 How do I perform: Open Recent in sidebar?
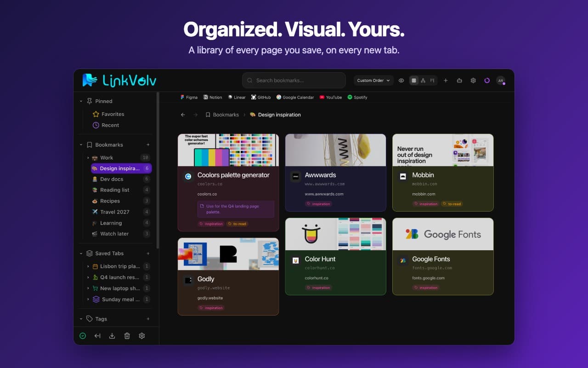coord(110,125)
